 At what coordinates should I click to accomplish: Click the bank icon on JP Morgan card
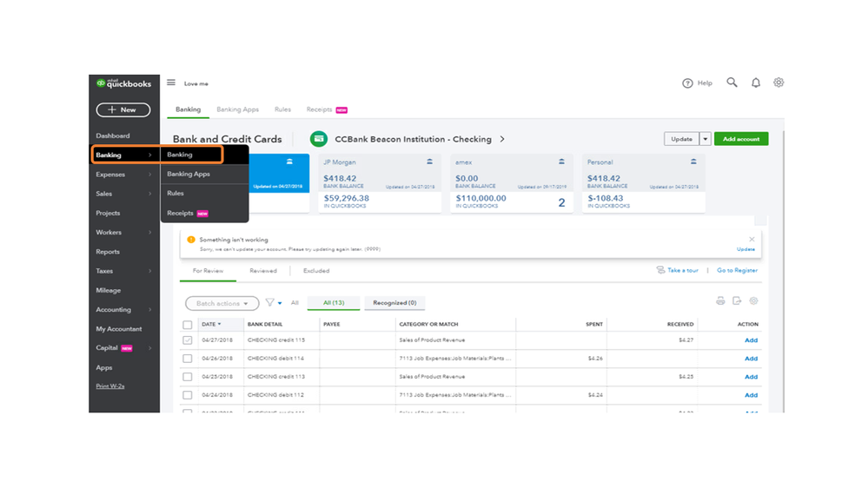tap(429, 162)
